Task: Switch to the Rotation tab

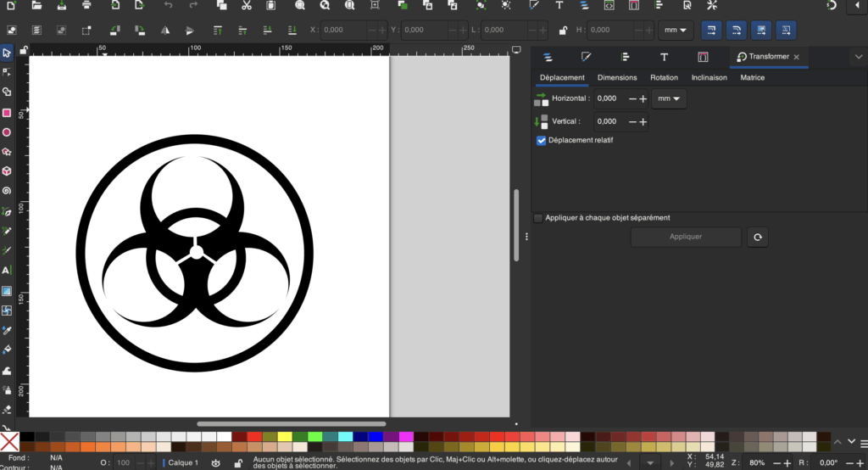Action: point(664,78)
